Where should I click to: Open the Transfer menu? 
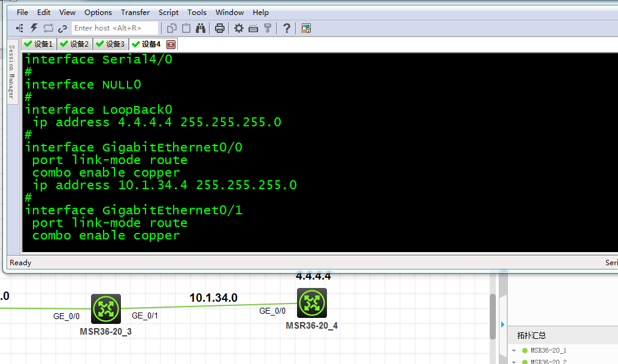135,12
